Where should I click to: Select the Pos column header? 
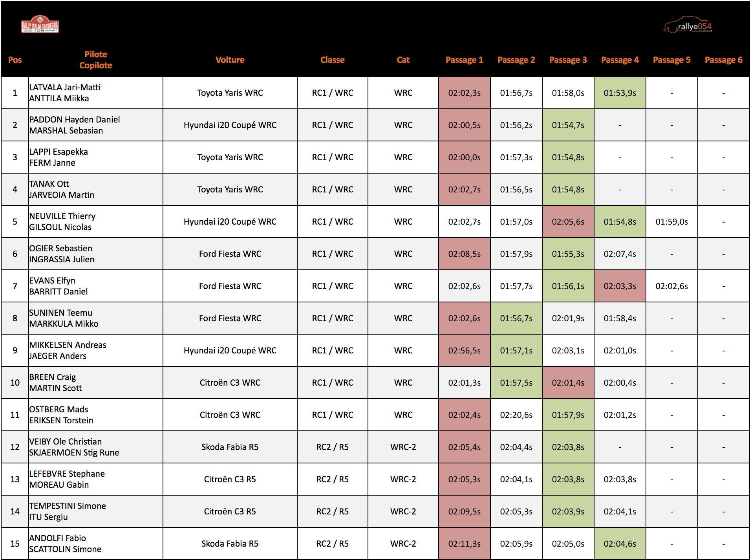pyautogui.click(x=15, y=60)
